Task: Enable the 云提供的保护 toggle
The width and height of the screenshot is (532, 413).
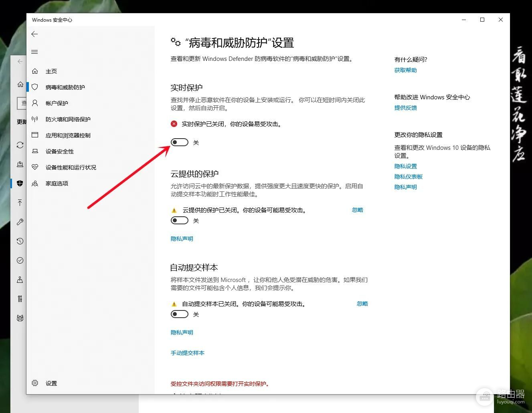Action: 179,221
